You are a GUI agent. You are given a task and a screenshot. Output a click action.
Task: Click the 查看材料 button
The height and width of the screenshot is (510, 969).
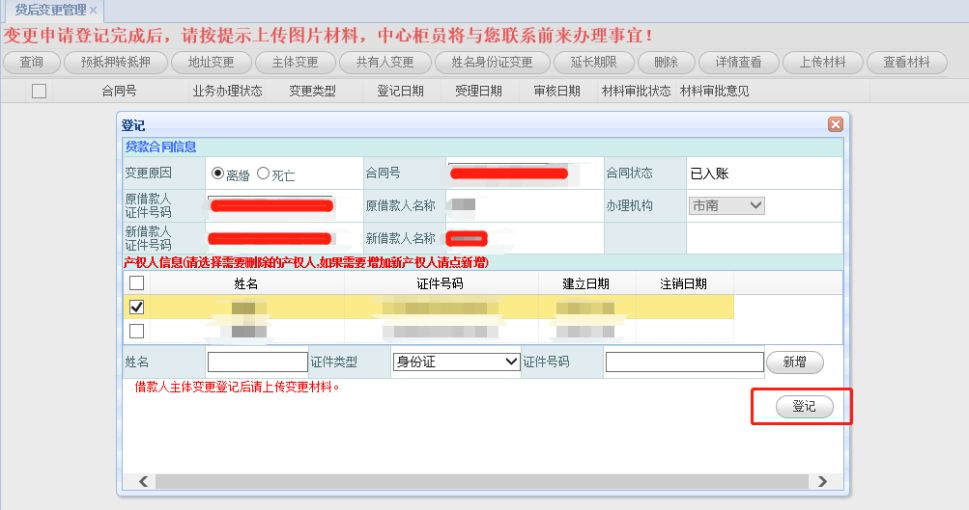pyautogui.click(x=907, y=62)
